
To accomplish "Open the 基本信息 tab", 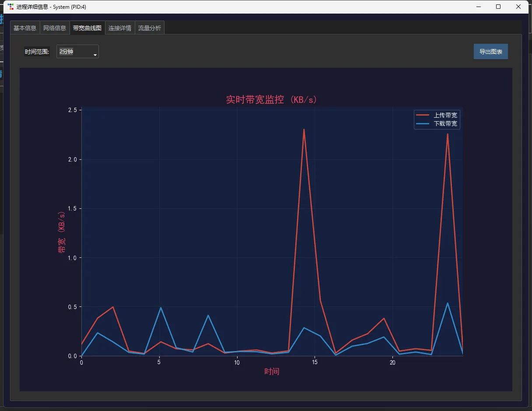I will [25, 28].
